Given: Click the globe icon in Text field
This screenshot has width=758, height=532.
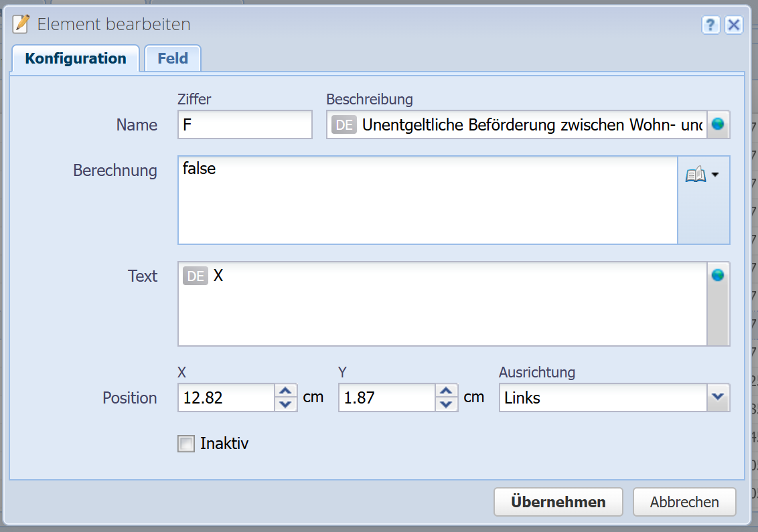Looking at the screenshot, I should [718, 275].
